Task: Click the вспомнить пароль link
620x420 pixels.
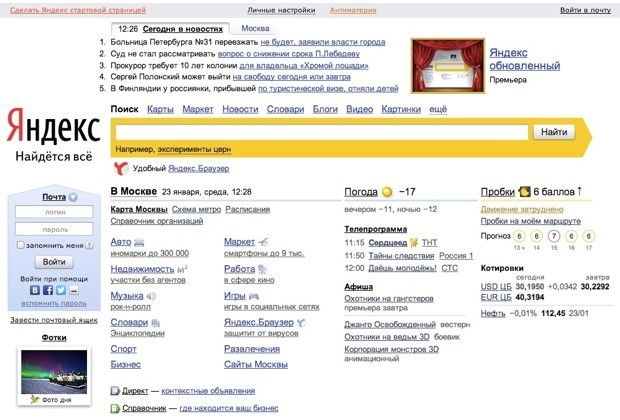Action: click(54, 303)
